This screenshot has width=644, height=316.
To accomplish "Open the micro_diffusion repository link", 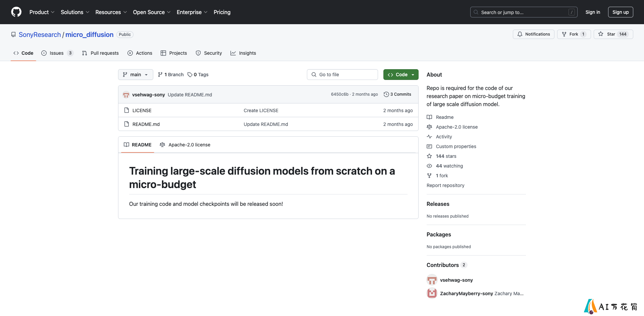I will point(89,35).
